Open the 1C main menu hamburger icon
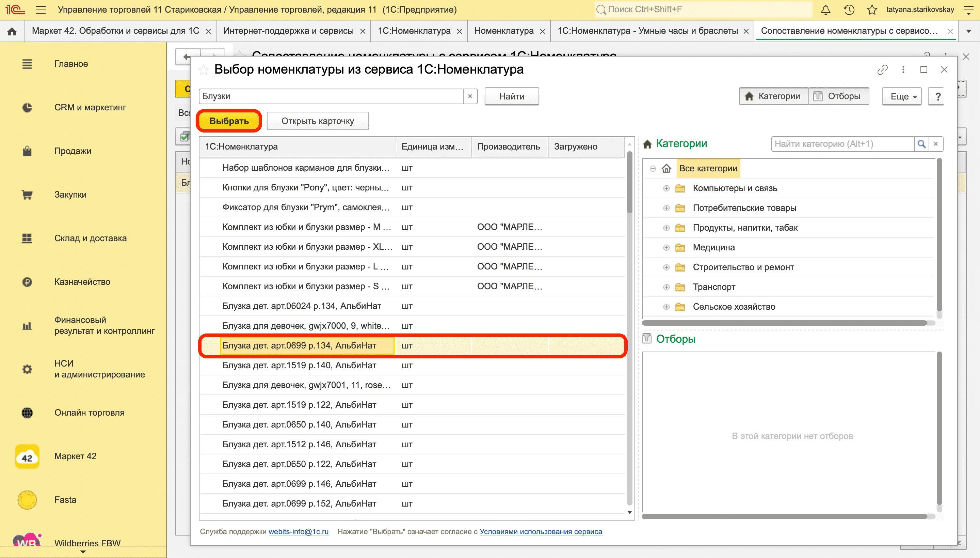980x558 pixels. click(x=41, y=10)
